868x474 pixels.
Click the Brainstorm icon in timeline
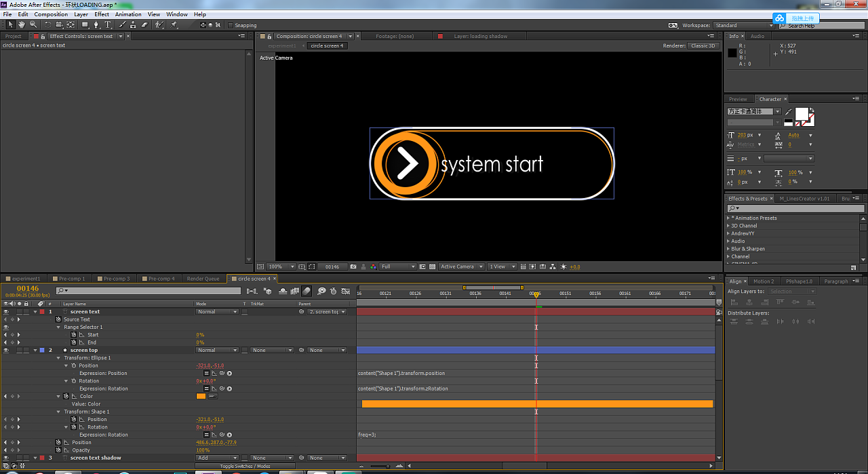[322, 290]
